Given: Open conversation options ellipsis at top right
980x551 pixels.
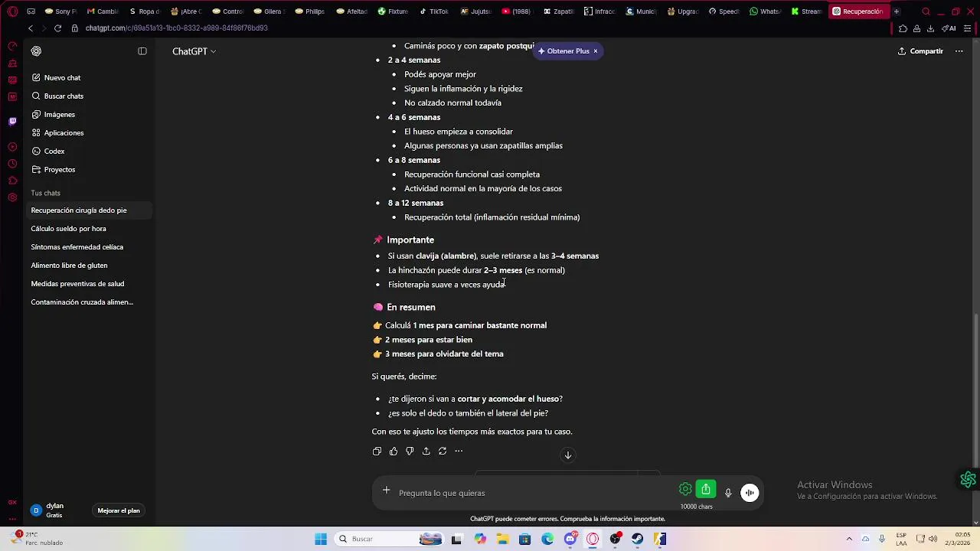Looking at the screenshot, I should (959, 51).
